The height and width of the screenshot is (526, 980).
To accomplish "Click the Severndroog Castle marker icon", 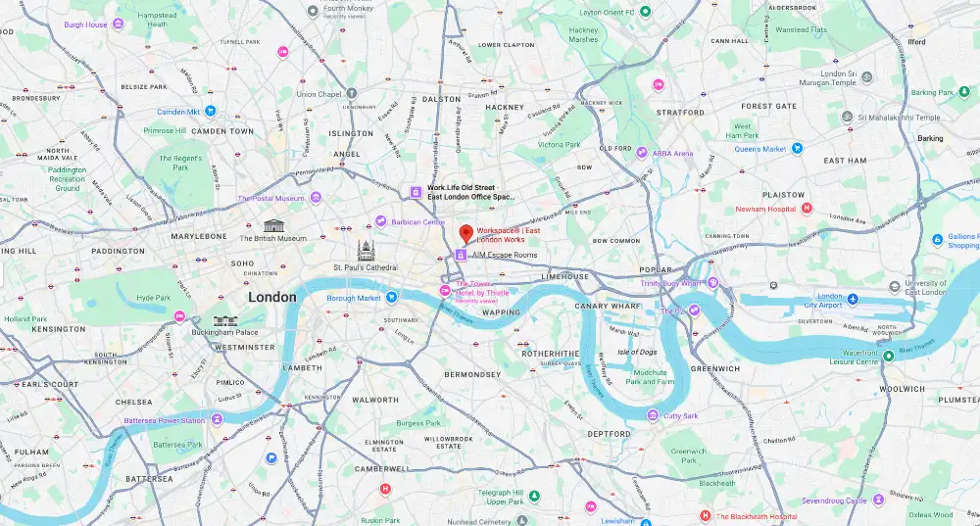I will point(878,500).
